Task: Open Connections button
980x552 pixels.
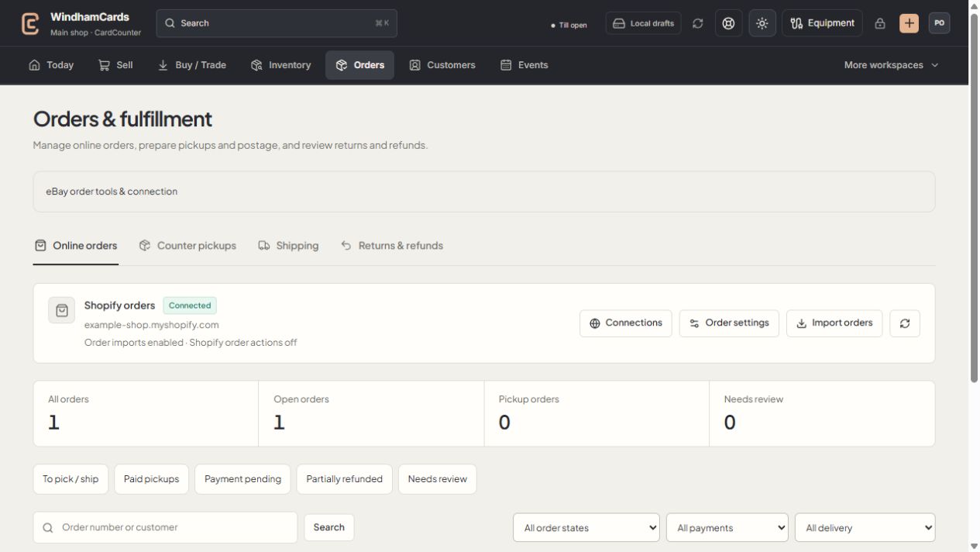Action: 626,323
